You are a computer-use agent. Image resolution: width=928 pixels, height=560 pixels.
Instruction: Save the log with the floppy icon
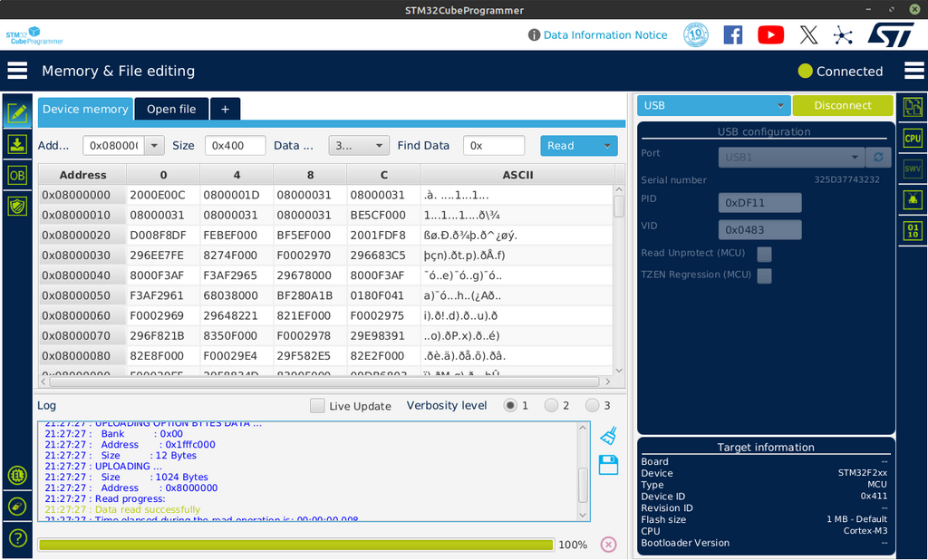tap(608, 465)
